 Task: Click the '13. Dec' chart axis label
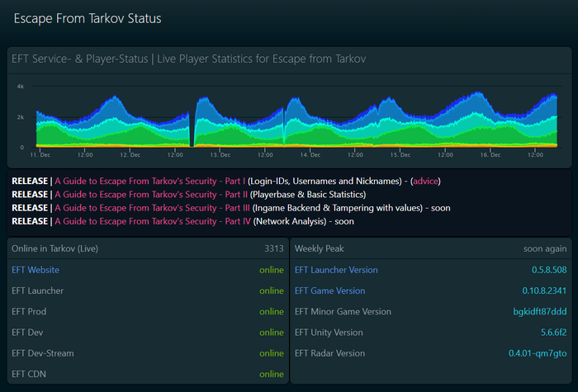tap(220, 155)
